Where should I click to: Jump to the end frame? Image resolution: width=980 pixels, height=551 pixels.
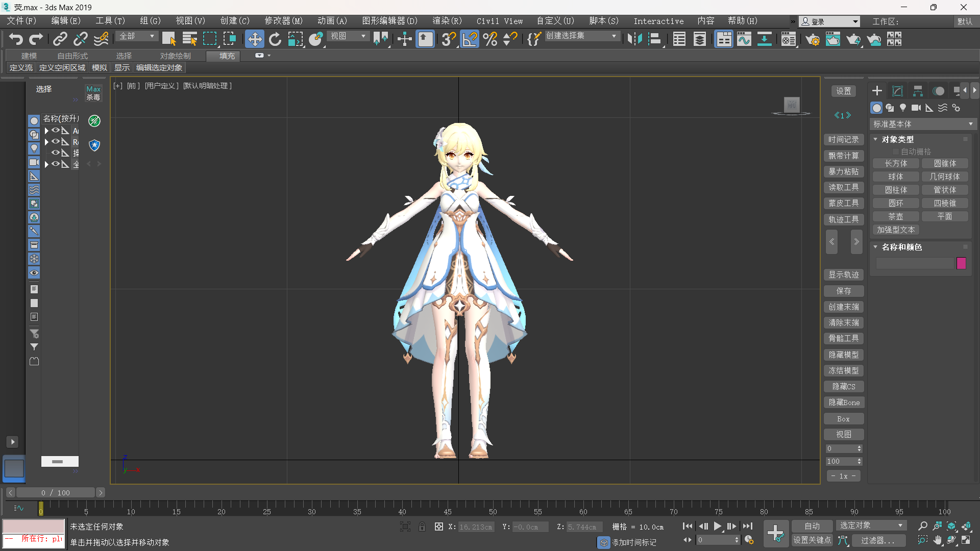[x=747, y=526]
